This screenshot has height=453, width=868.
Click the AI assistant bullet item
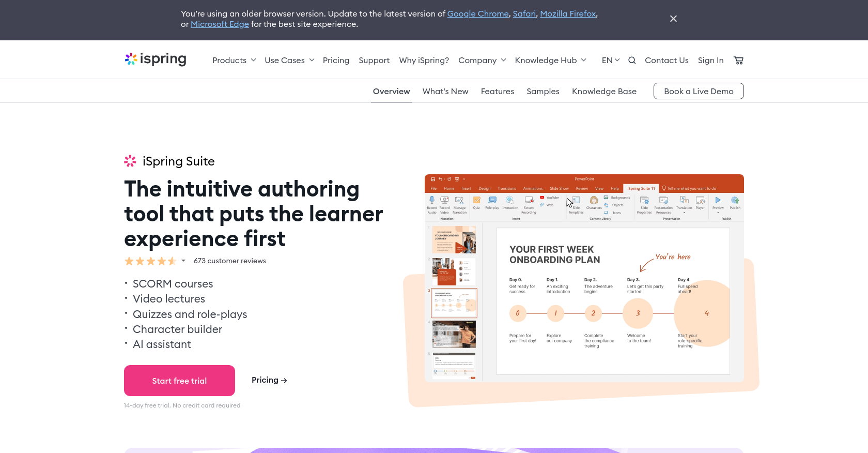point(162,344)
